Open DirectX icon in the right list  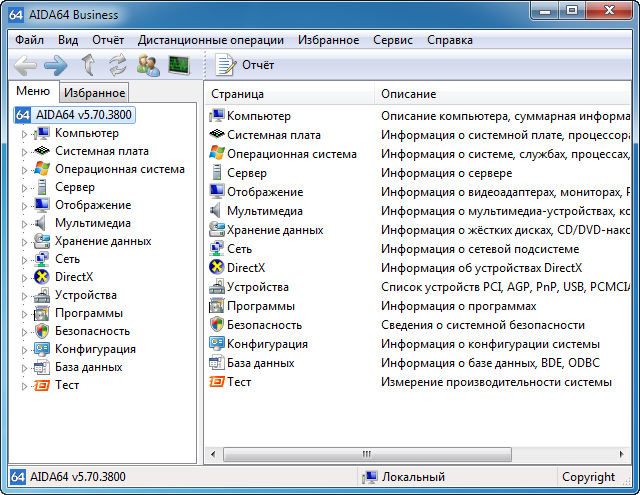[217, 268]
